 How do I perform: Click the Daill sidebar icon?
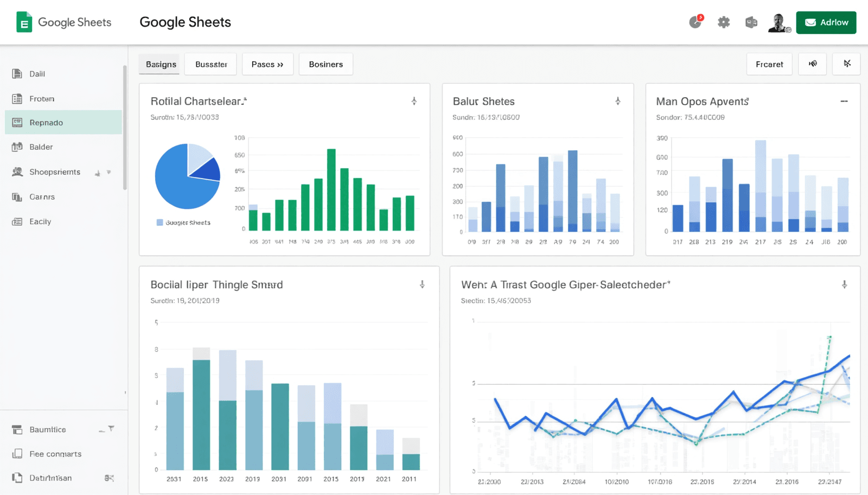coord(17,74)
